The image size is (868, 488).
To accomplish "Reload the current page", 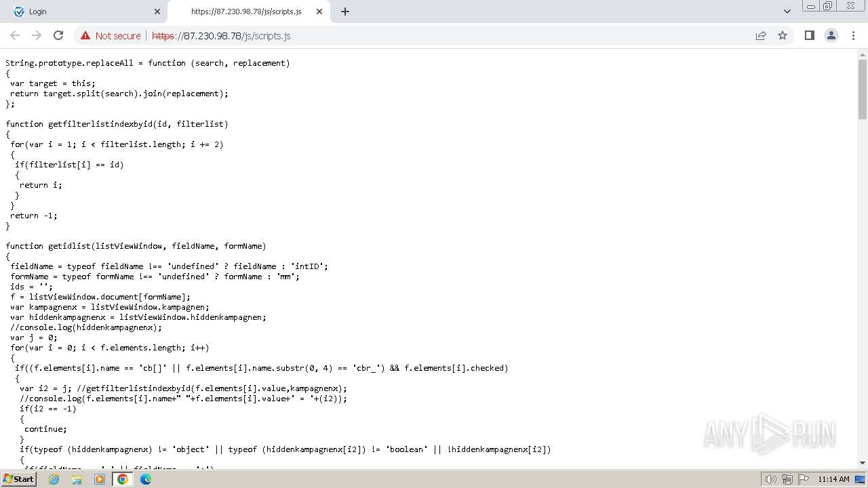I will pos(58,35).
